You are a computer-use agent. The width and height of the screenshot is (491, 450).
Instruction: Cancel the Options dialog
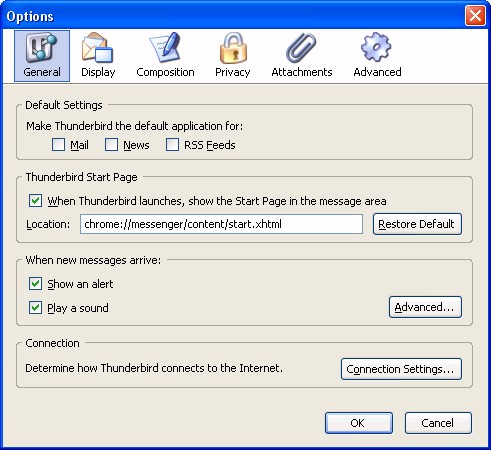(438, 423)
